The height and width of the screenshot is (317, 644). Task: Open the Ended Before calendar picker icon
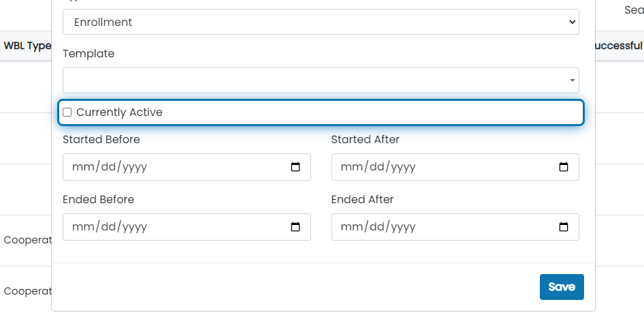(295, 227)
